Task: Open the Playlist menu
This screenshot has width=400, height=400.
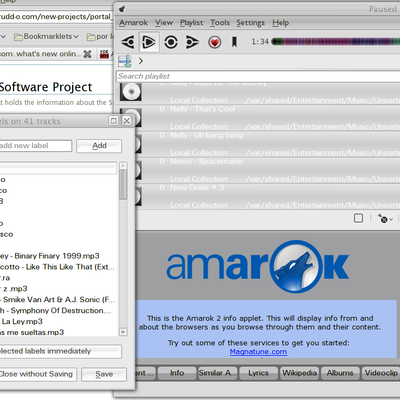Action: [191, 23]
